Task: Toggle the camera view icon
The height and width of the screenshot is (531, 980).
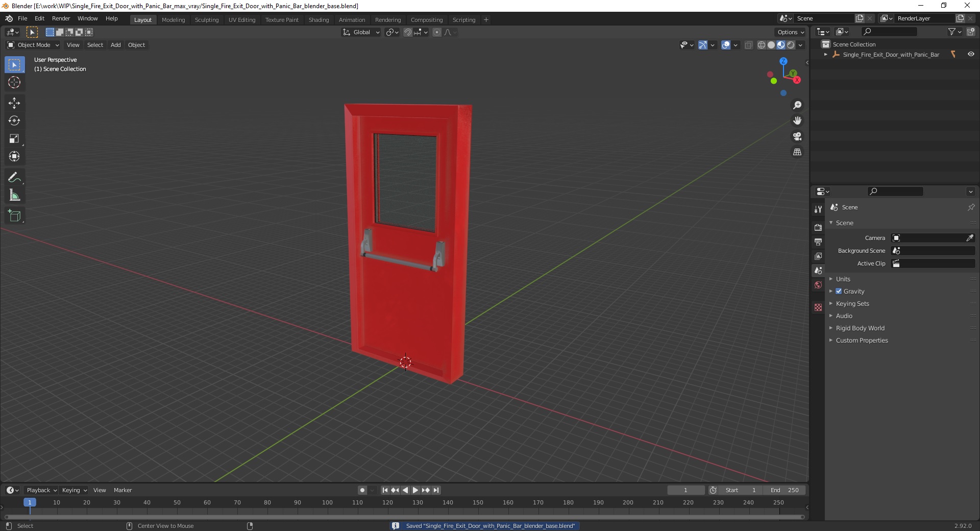Action: [x=797, y=136]
